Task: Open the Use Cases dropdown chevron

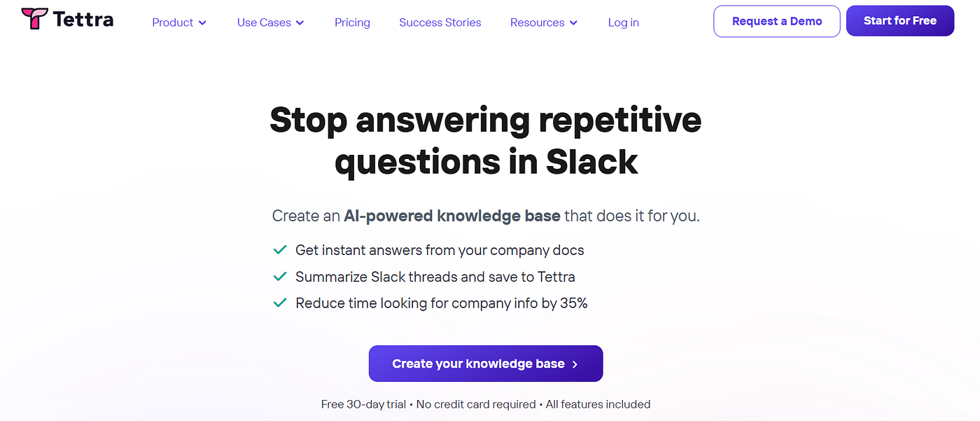Action: (x=300, y=23)
